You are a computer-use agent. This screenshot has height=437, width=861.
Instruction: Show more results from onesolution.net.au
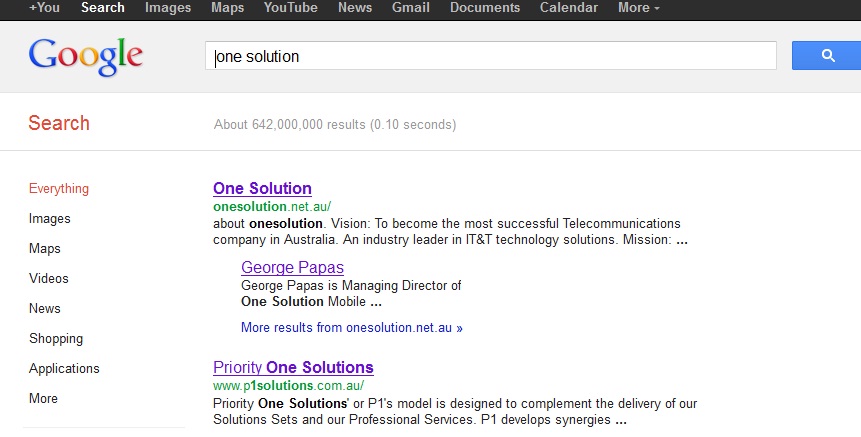pyautogui.click(x=351, y=328)
